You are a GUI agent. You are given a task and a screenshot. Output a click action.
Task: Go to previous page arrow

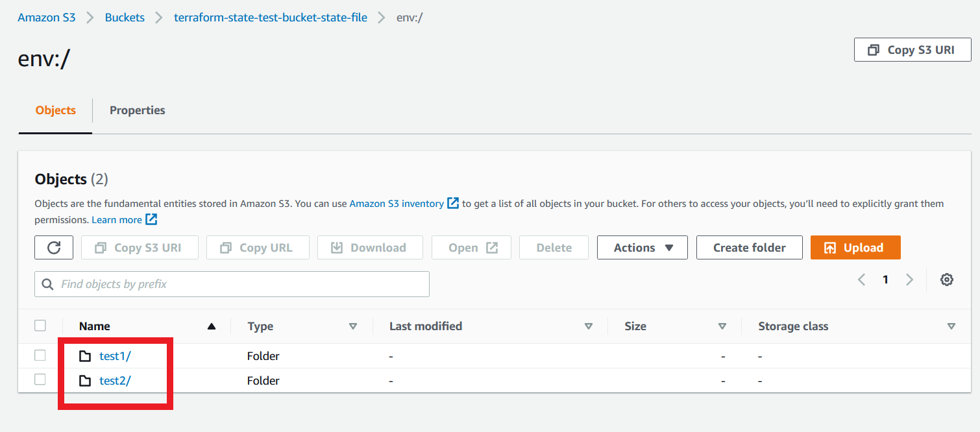[861, 280]
